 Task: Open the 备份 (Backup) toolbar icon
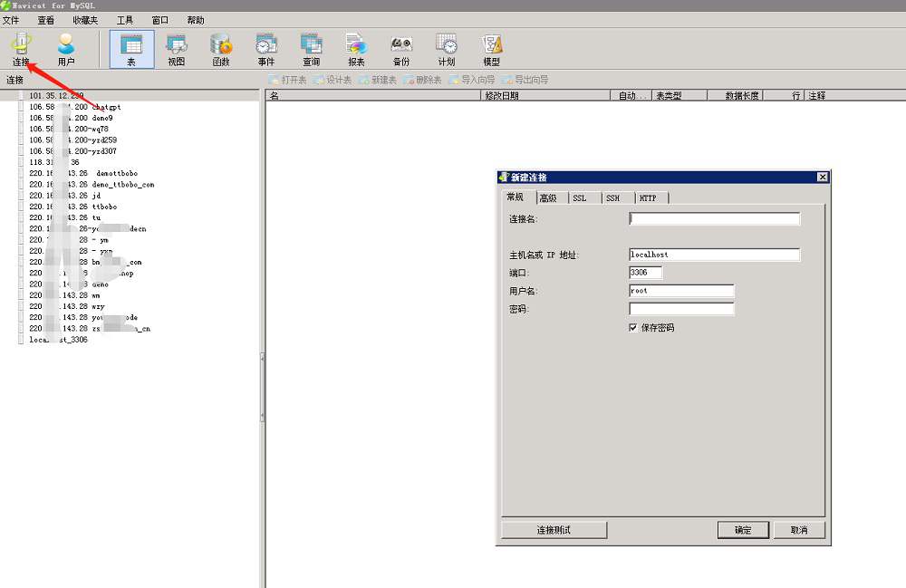401,49
